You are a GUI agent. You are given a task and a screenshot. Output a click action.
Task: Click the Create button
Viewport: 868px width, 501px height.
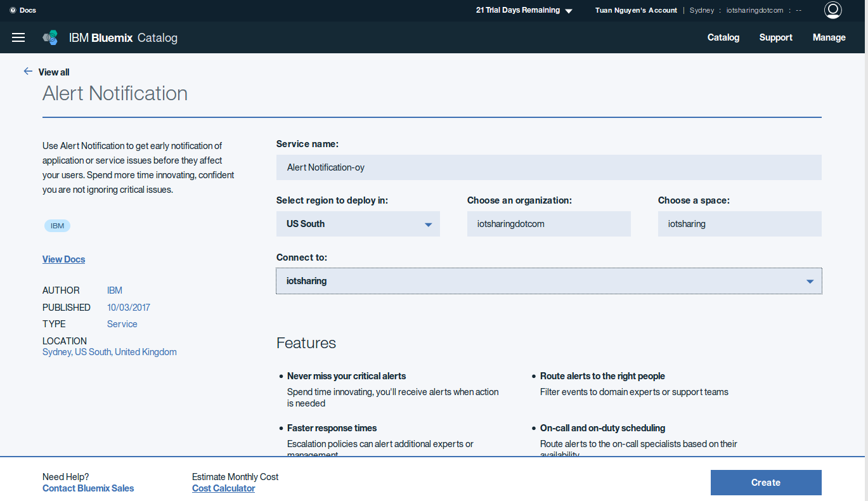[x=765, y=483]
